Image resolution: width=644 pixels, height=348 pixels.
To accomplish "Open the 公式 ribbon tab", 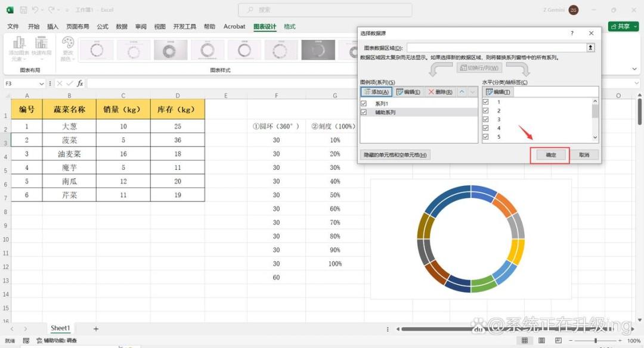I will click(x=103, y=26).
